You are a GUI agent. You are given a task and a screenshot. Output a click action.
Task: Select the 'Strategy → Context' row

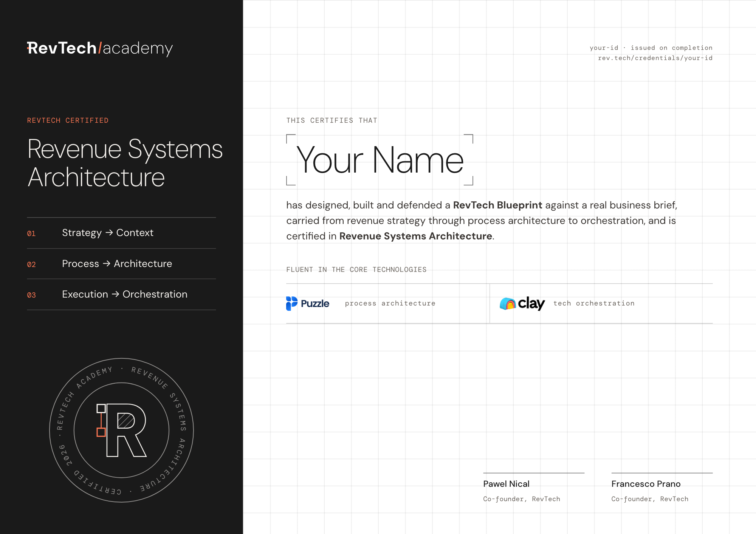click(121, 233)
